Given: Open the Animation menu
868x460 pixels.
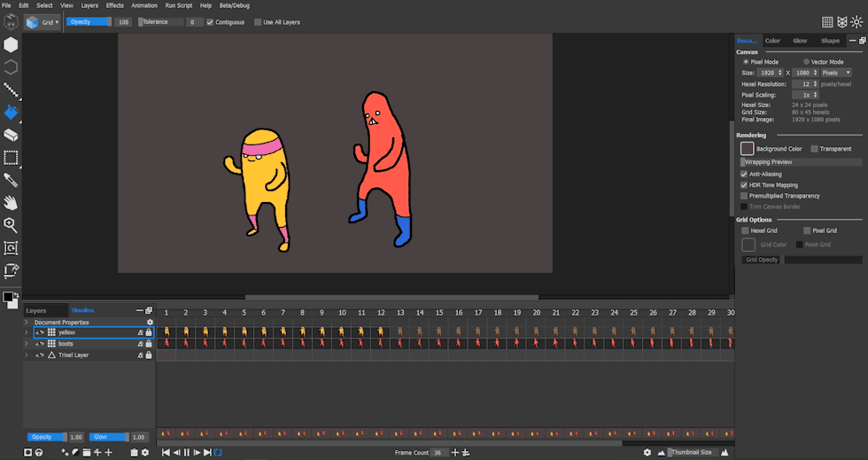Looking at the screenshot, I should pos(144,5).
